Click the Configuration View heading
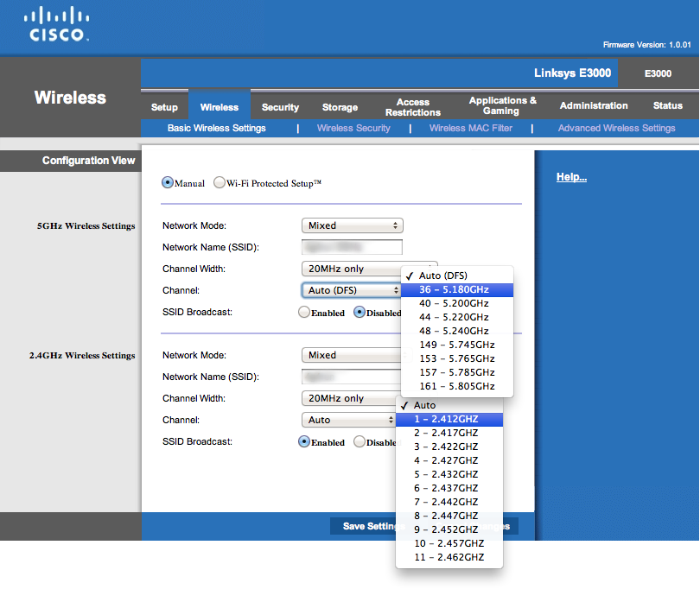The image size is (700, 602). [88, 160]
